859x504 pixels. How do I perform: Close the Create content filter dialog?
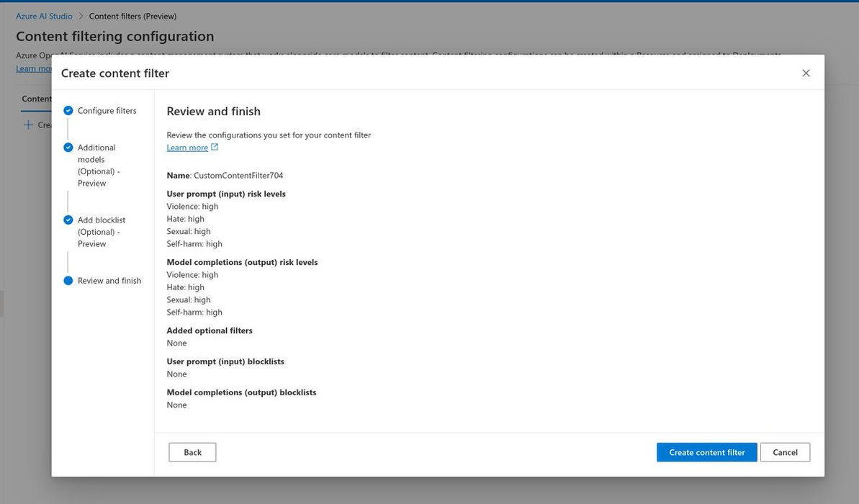click(806, 73)
